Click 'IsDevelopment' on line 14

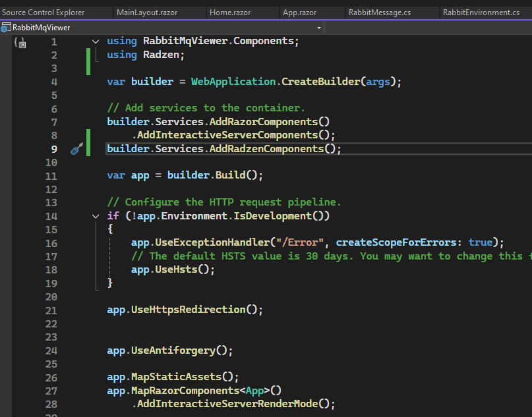(x=272, y=216)
